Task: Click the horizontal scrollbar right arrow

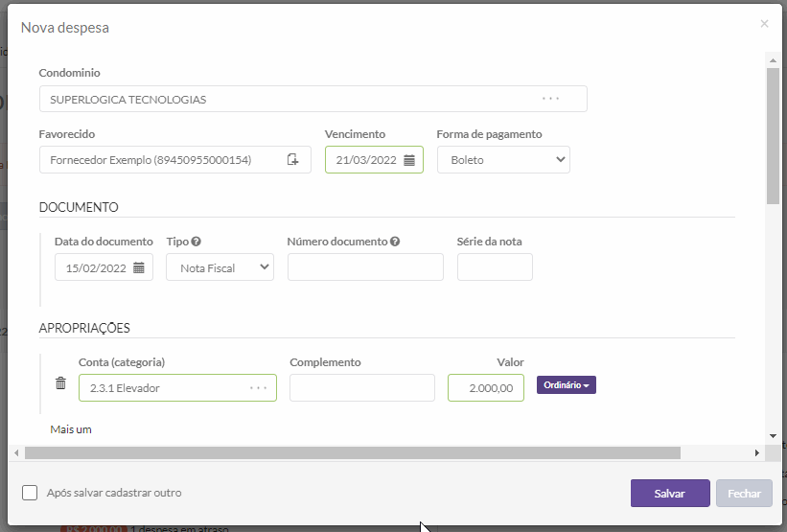Action: [757, 452]
